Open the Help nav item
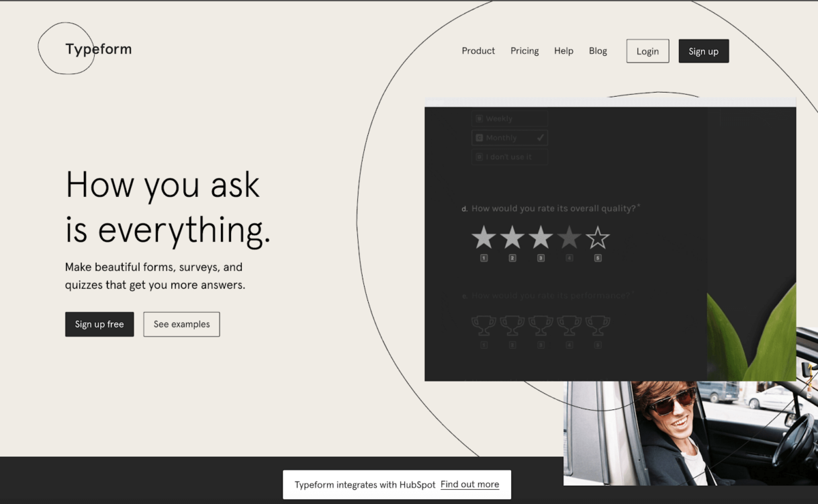This screenshot has width=818, height=504. coord(563,51)
